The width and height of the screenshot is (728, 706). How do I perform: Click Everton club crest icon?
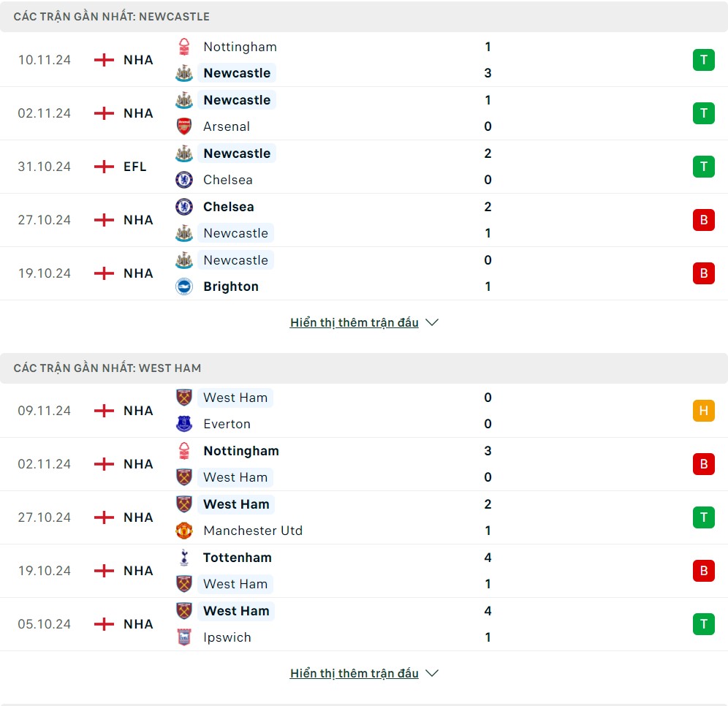coord(184,424)
